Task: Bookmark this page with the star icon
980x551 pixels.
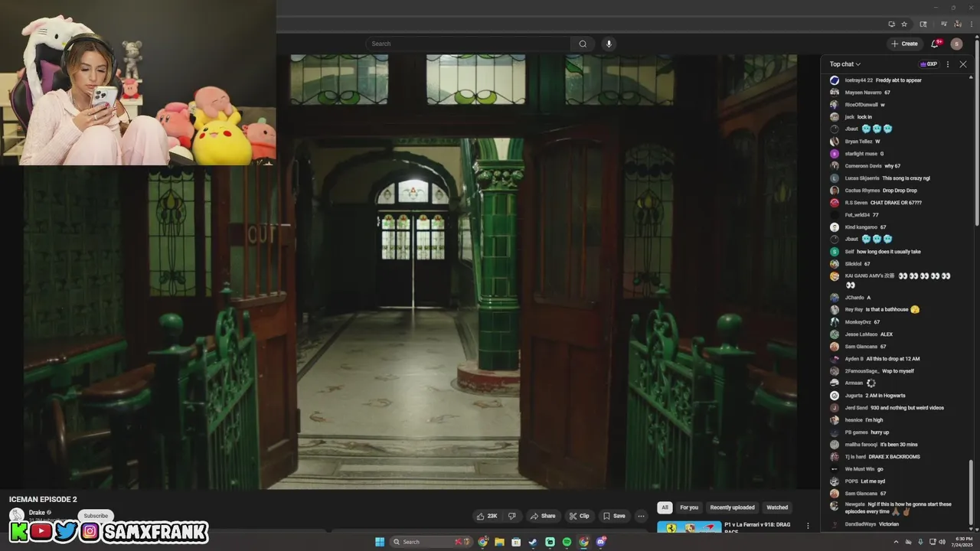Action: tap(904, 24)
